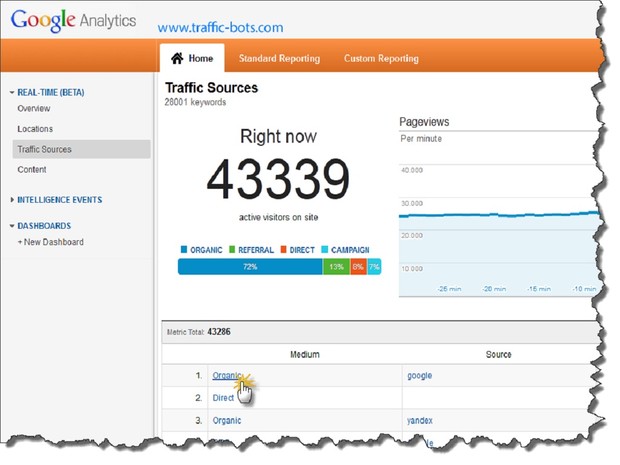Switch to Custom Reporting tab
This screenshot has height=465, width=620.
pyautogui.click(x=381, y=59)
